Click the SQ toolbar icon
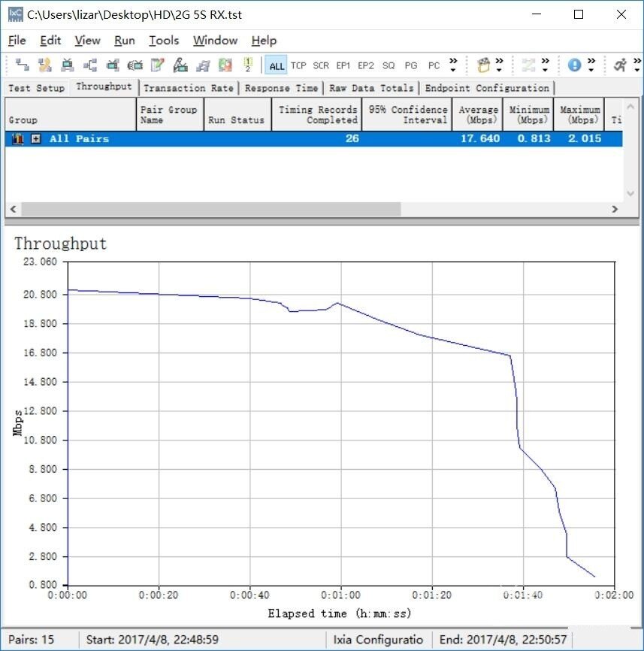 click(x=389, y=65)
